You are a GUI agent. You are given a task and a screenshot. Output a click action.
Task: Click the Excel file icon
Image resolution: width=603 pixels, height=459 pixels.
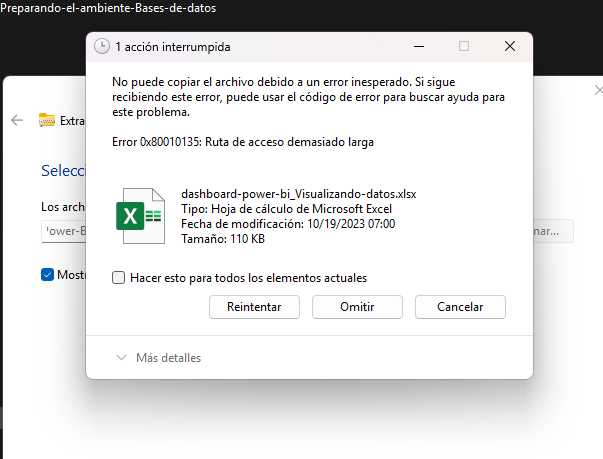point(141,216)
